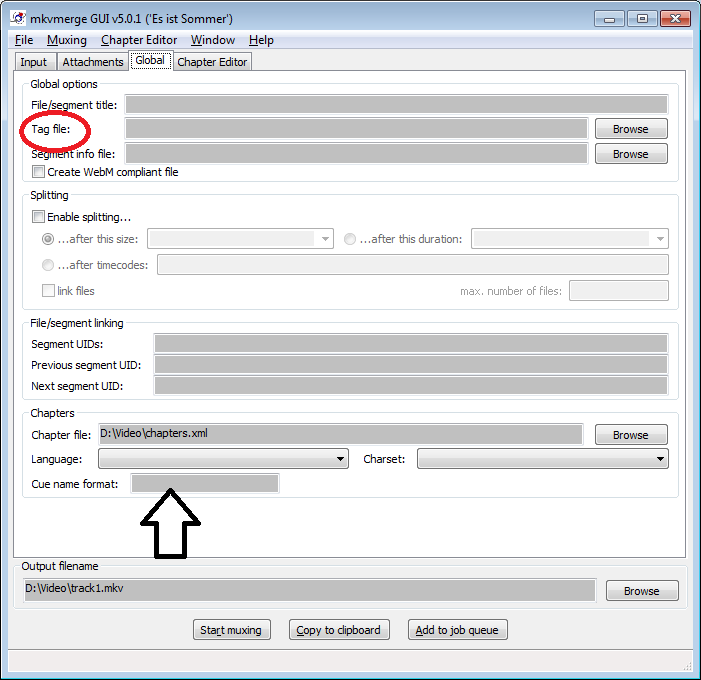Open the Chapter Editor menu
Screen dimensions: 701x680
[x=139, y=40]
